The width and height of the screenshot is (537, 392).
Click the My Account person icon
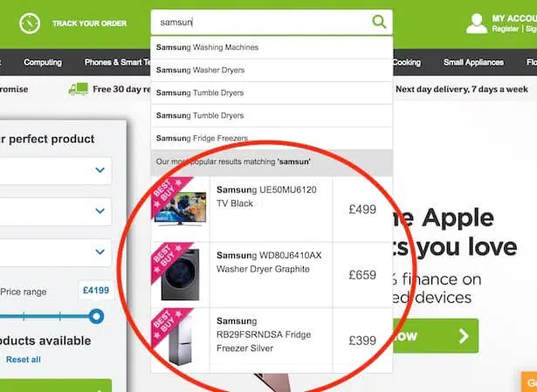(477, 24)
